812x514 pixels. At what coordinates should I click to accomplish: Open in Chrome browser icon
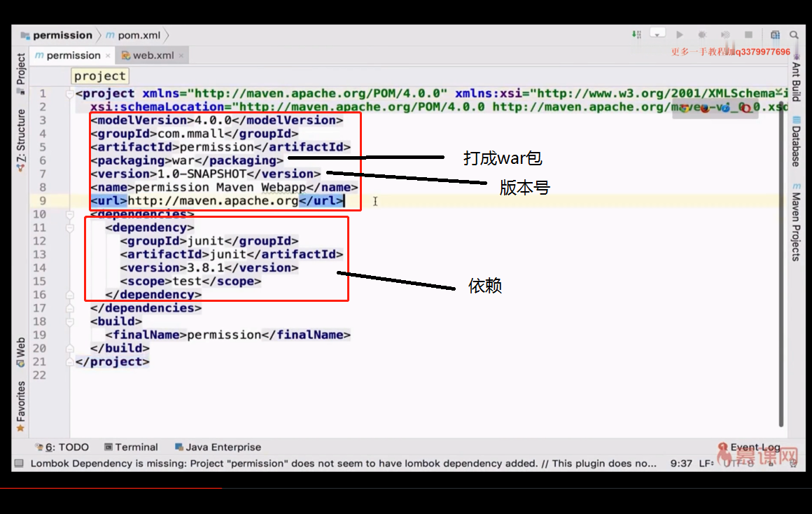tap(685, 109)
